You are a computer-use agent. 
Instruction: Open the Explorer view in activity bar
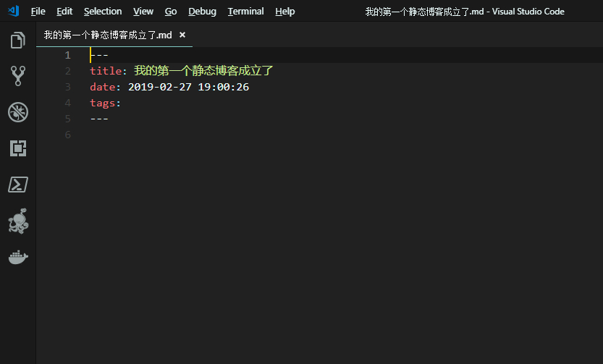click(x=17, y=40)
